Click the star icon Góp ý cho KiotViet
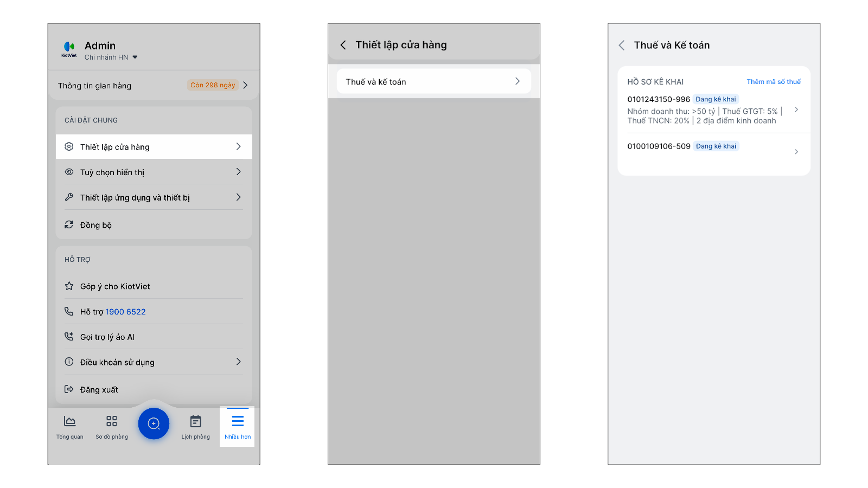This screenshot has width=868, height=488. pyautogui.click(x=69, y=286)
